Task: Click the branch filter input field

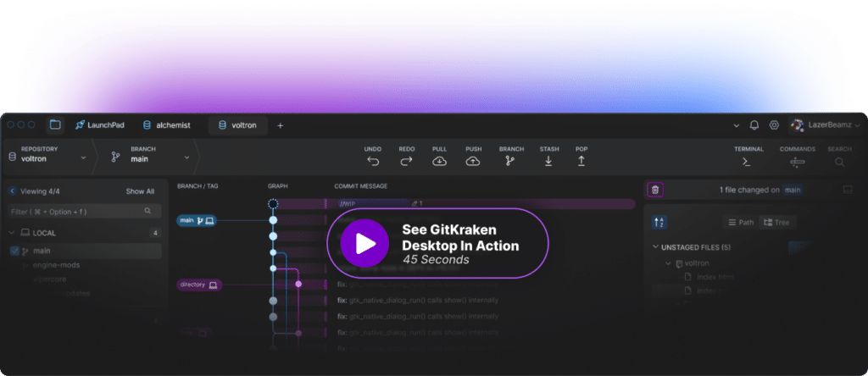Action: coord(76,211)
